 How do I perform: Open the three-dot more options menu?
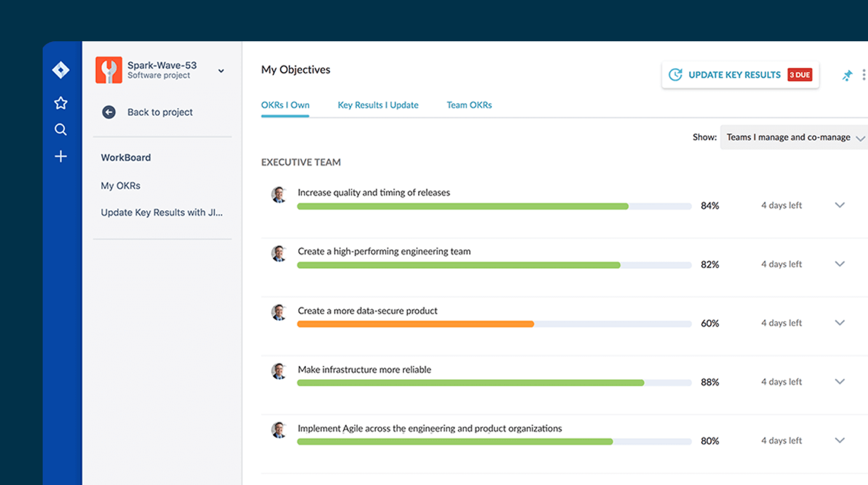(864, 75)
